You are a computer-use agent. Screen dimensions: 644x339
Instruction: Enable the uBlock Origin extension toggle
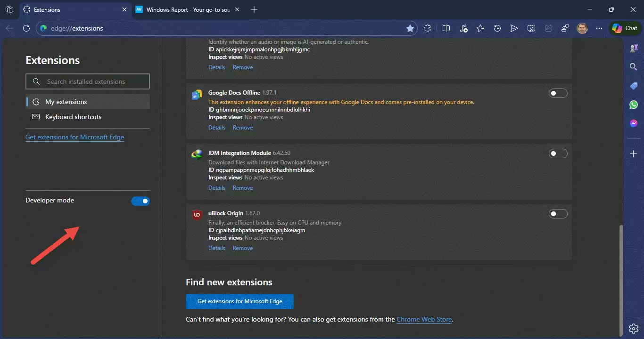[x=558, y=214]
